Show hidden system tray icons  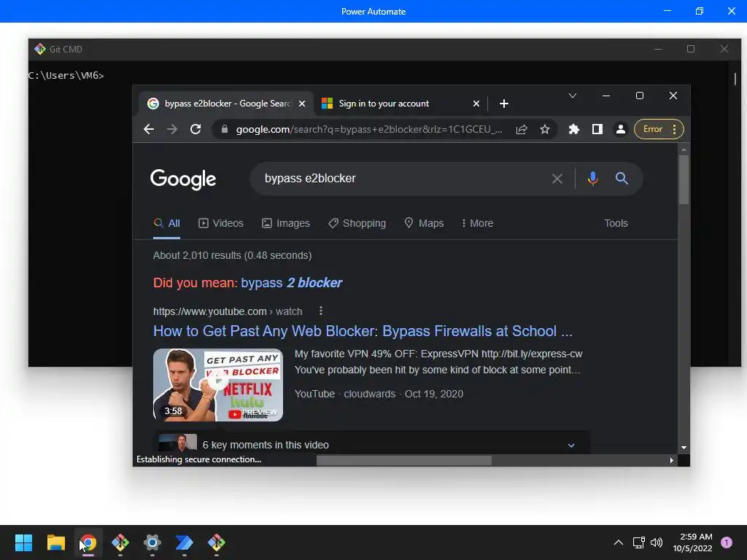coord(619,542)
